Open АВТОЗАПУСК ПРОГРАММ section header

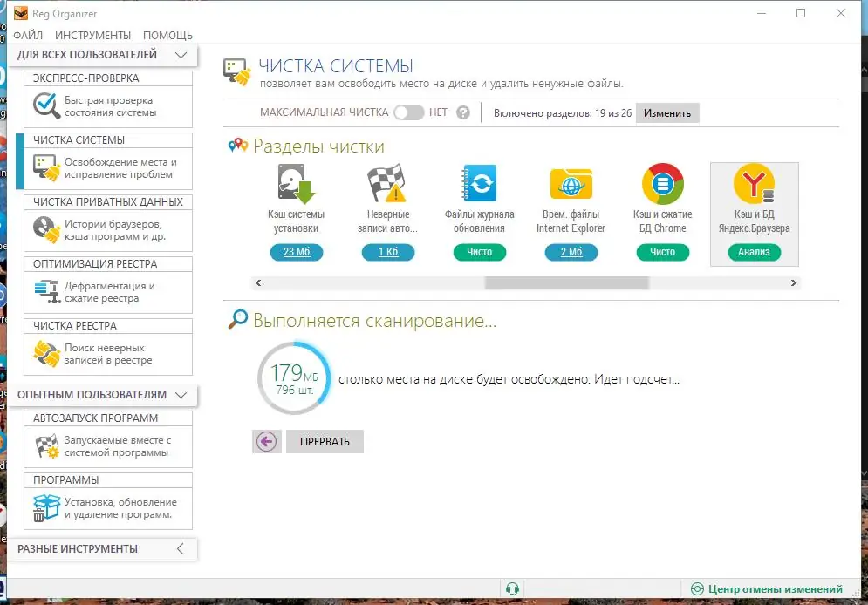(108, 418)
